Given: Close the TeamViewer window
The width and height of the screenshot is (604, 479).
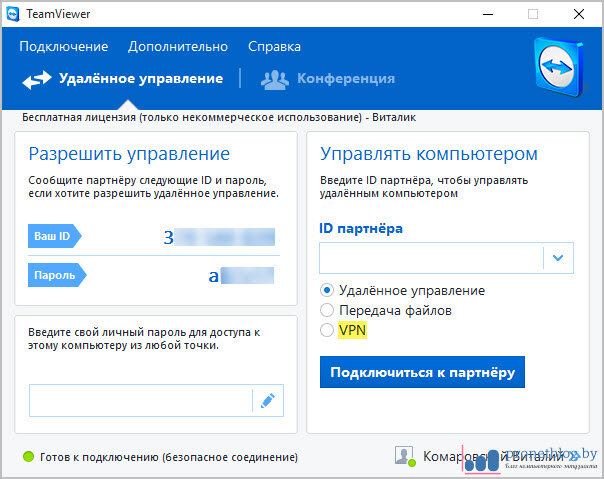Looking at the screenshot, I should pos(579,14).
